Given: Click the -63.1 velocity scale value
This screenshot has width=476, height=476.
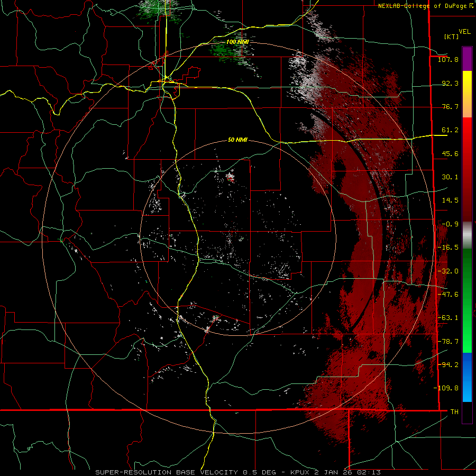Looking at the screenshot, I should click(x=448, y=318).
